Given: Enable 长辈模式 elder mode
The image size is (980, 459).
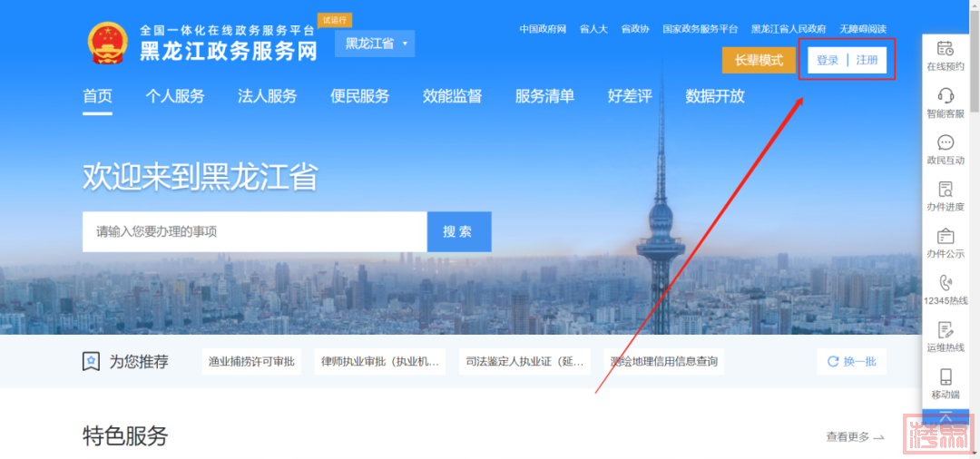Looking at the screenshot, I should pyautogui.click(x=759, y=61).
